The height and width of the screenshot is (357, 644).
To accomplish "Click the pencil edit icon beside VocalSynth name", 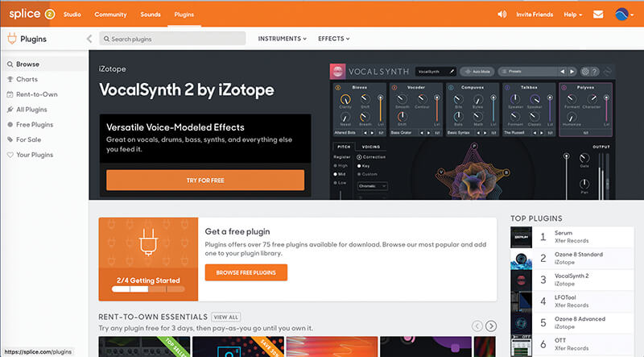I will tap(451, 72).
